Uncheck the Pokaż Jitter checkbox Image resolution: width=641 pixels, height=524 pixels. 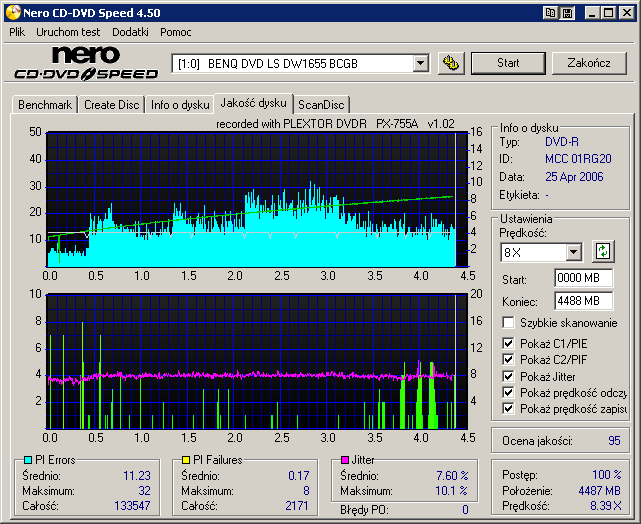click(508, 376)
